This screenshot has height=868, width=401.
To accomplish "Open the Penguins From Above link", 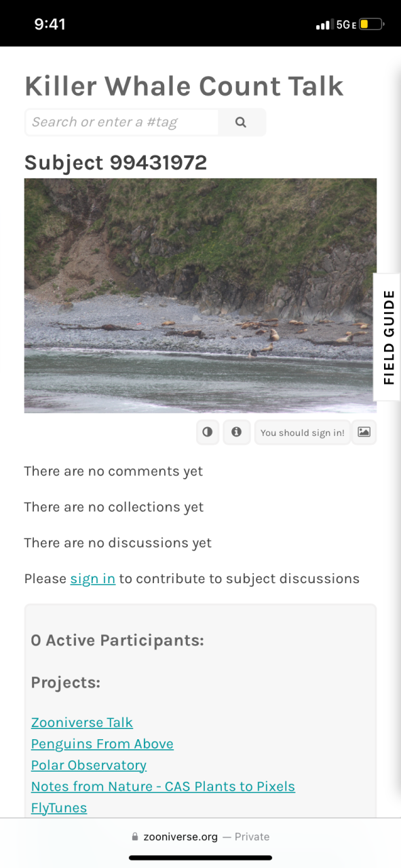I will coord(102,744).
